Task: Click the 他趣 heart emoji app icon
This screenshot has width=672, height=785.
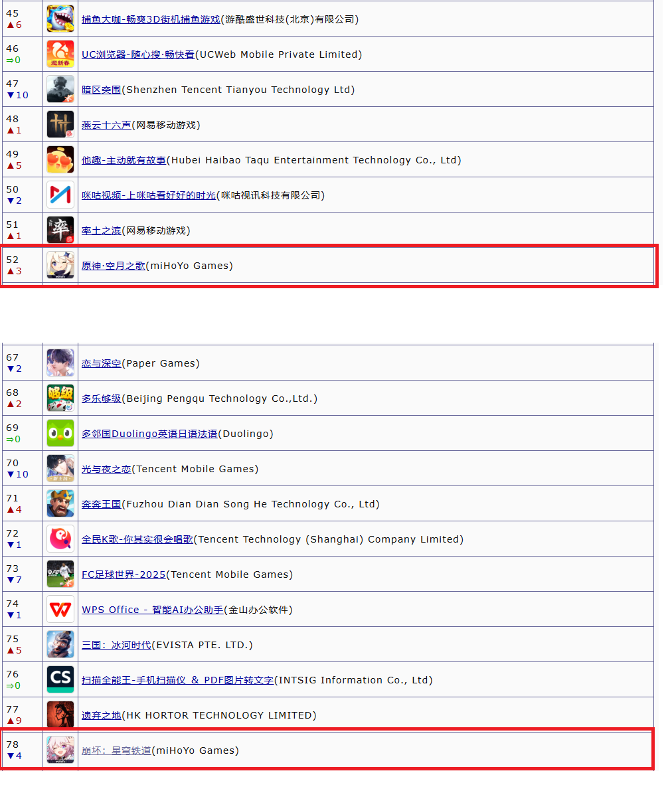Action: [x=61, y=159]
